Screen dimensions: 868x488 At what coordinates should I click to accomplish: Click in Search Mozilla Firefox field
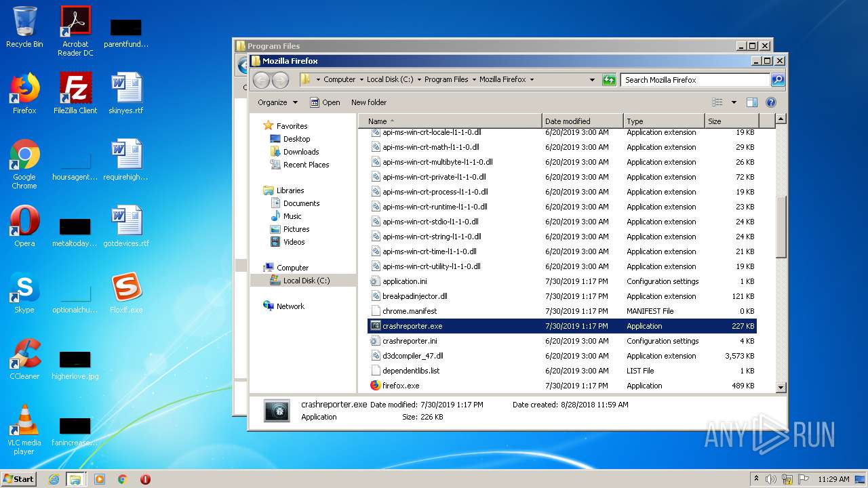tap(696, 80)
